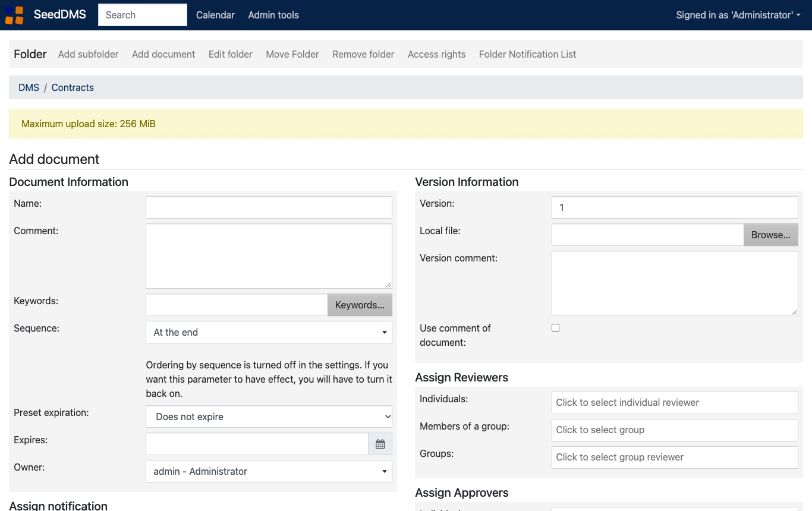Open the individual reviewer selector

click(x=675, y=402)
